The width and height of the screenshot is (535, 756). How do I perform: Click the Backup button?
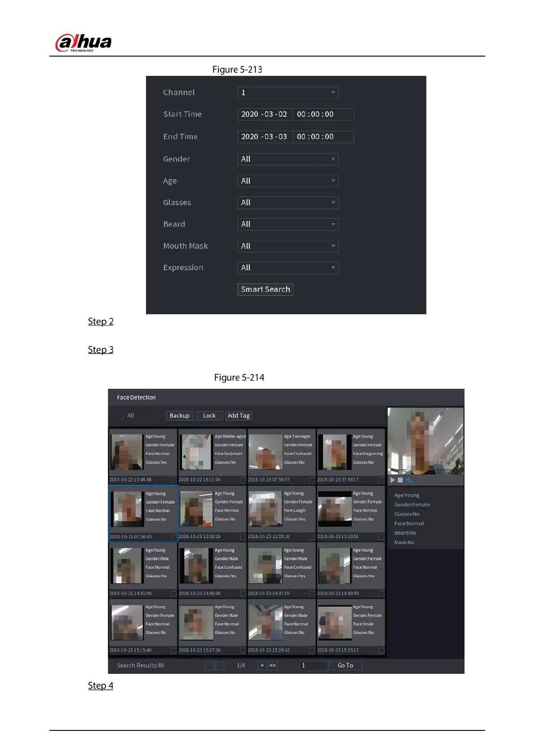coord(180,416)
